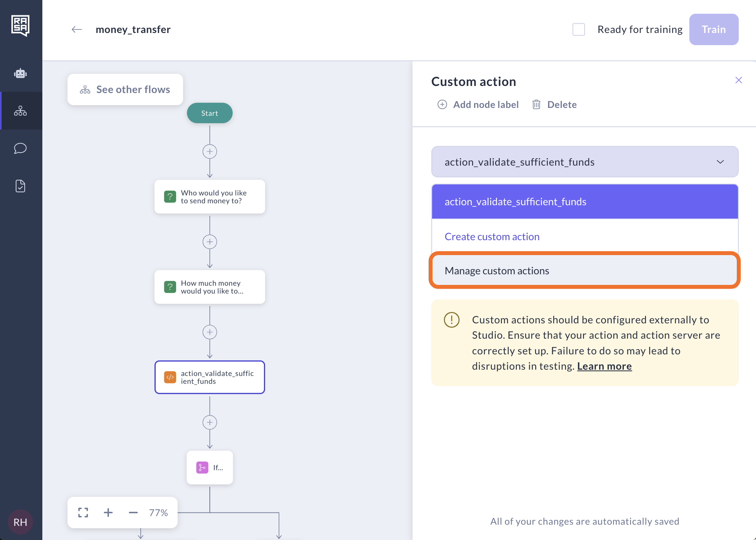The width and height of the screenshot is (756, 540).
Task: Check the Ready for training checkbox
Action: [x=579, y=29]
